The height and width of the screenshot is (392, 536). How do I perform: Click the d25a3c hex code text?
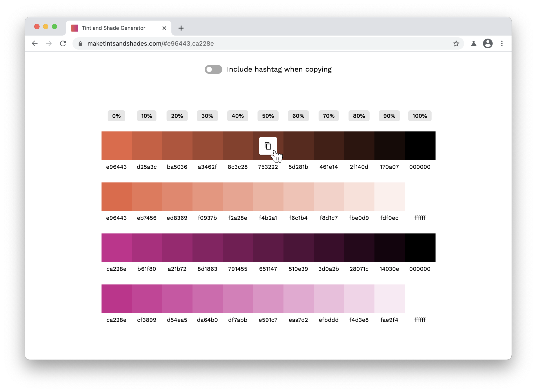pyautogui.click(x=147, y=167)
